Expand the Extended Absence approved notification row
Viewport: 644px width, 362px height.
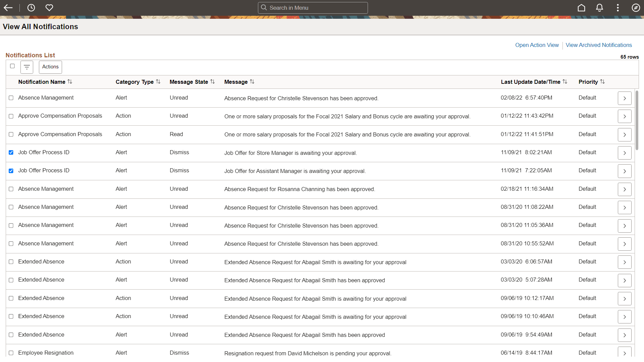pos(625,280)
